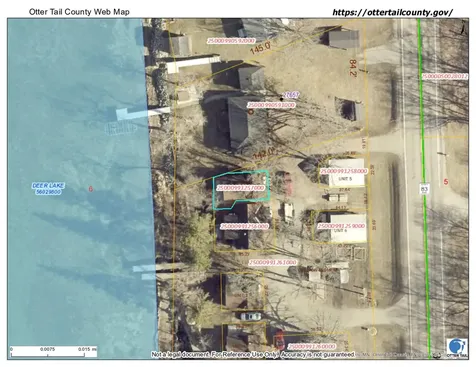Image resolution: width=476 pixels, height=367 pixels.
Task: Click parcel label 25000993256000
Action: point(244,226)
